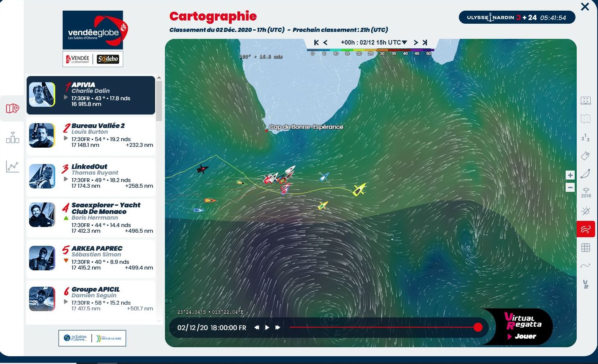Image resolution: width=598 pixels, height=364 pixels.
Task: Switch map background with the folded map icon
Action: pos(586,119)
